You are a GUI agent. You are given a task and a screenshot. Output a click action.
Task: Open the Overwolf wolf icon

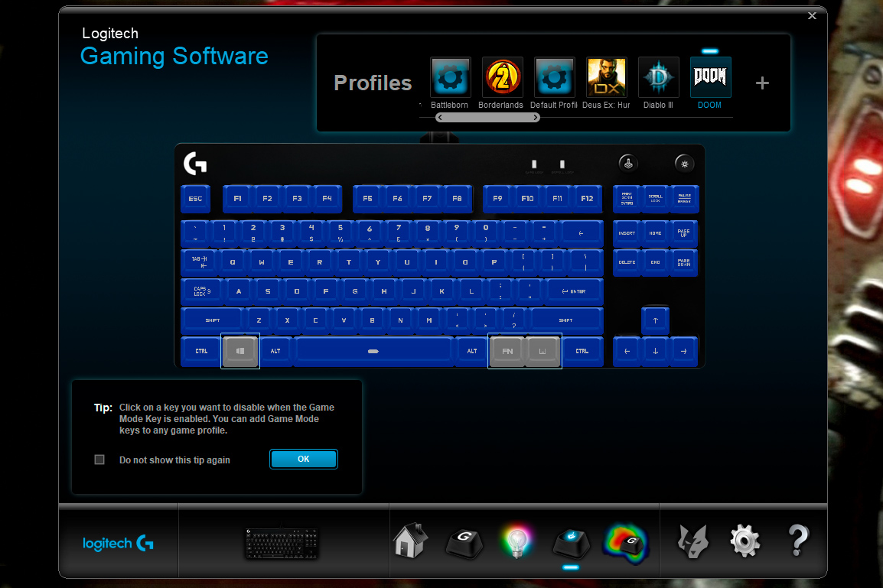pos(692,541)
